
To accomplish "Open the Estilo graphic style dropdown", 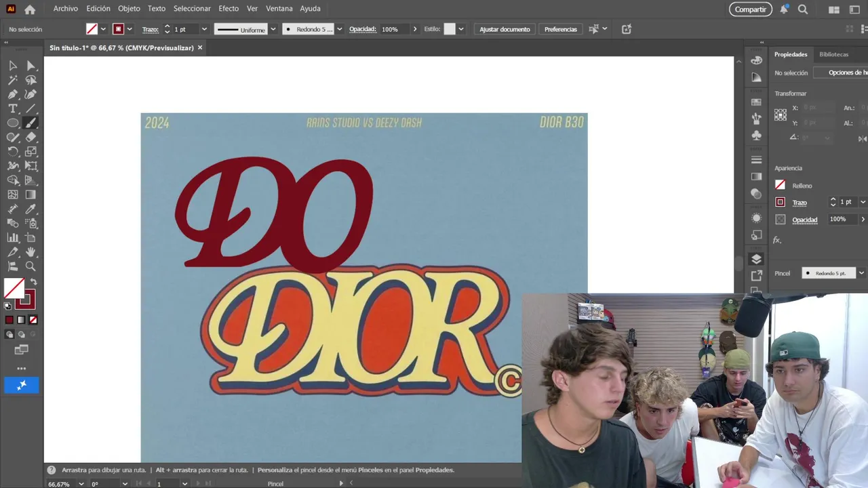I will pos(461,29).
